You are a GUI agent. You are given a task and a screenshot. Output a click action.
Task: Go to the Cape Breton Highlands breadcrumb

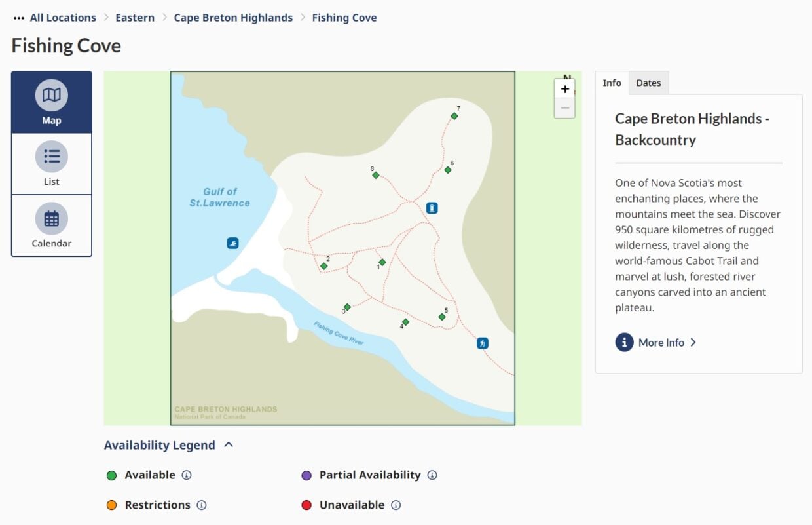coord(233,18)
